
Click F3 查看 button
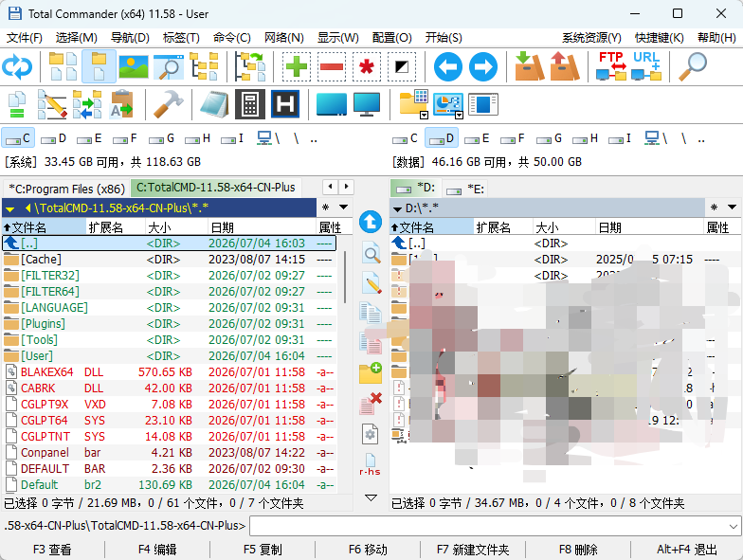(x=52, y=550)
